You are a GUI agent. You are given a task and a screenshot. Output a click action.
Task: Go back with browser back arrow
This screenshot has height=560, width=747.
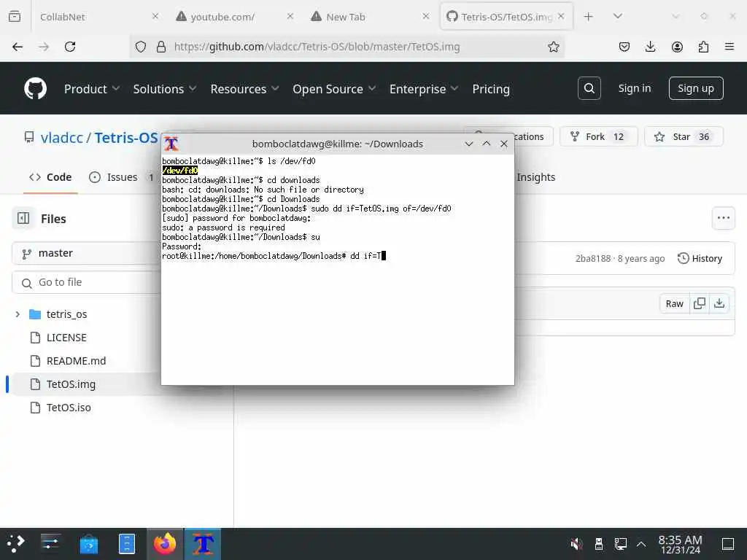(x=18, y=47)
